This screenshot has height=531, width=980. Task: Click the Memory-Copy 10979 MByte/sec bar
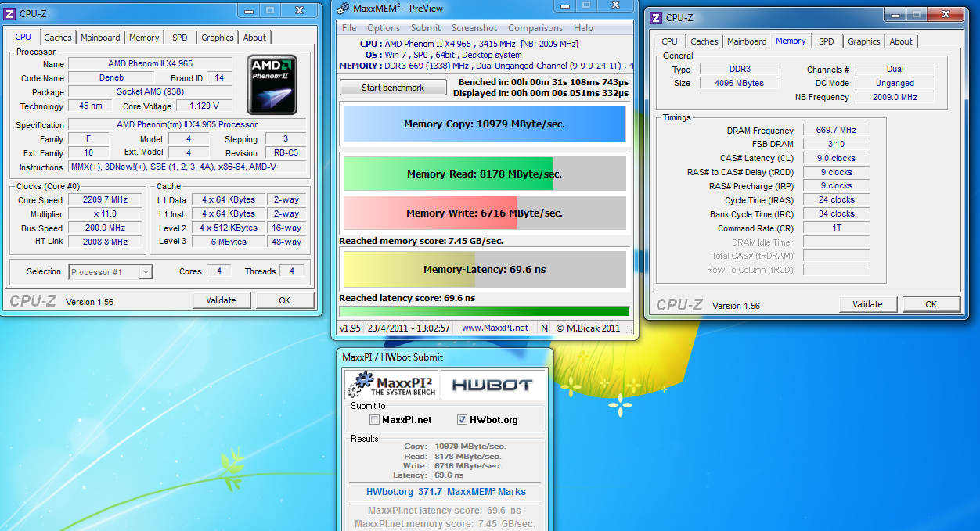[485, 124]
